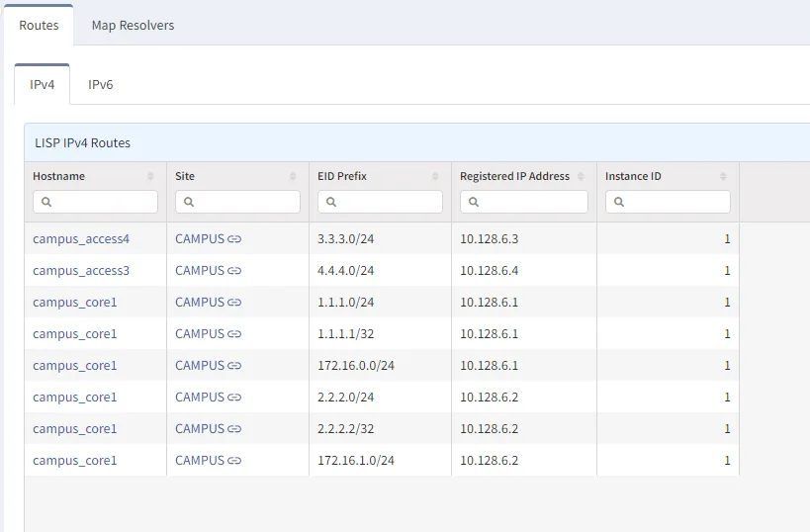Viewport: 810px width, 532px height.
Task: Click the EID Prefix filter field
Action: (381, 202)
